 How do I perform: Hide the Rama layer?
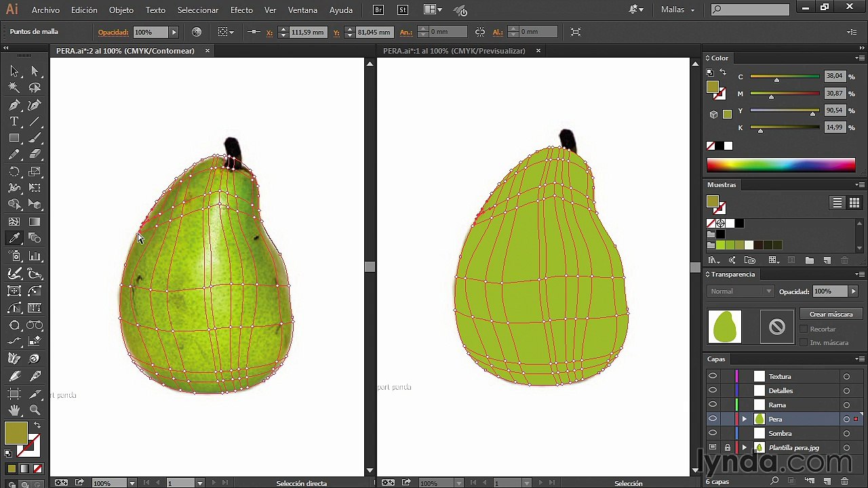coord(712,405)
